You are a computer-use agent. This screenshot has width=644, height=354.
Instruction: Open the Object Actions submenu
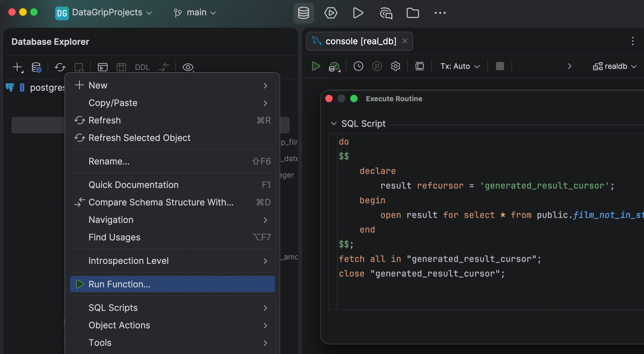point(172,325)
